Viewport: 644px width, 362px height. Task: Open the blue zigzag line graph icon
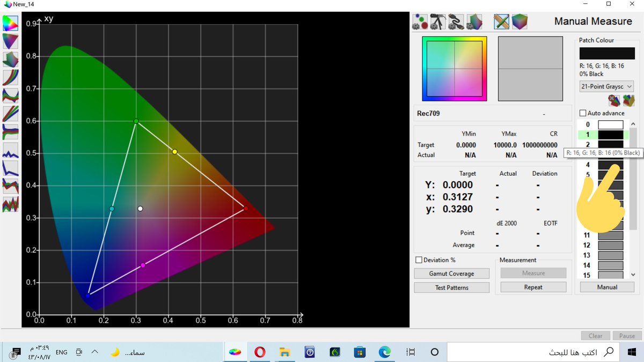point(11,150)
